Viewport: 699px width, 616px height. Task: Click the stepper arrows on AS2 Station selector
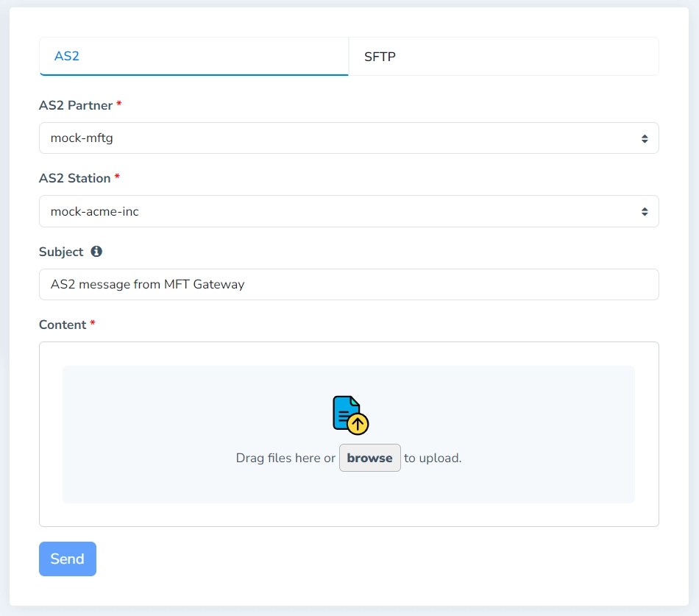643,211
